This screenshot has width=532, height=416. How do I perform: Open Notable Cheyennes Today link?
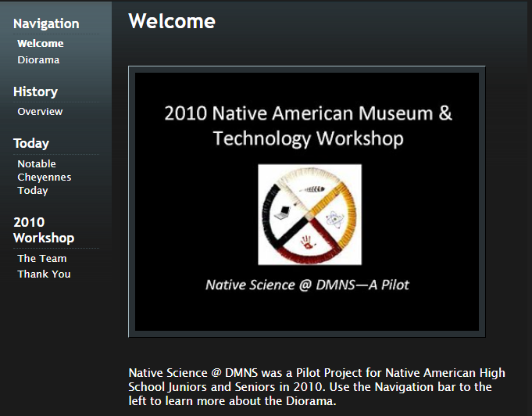(44, 177)
